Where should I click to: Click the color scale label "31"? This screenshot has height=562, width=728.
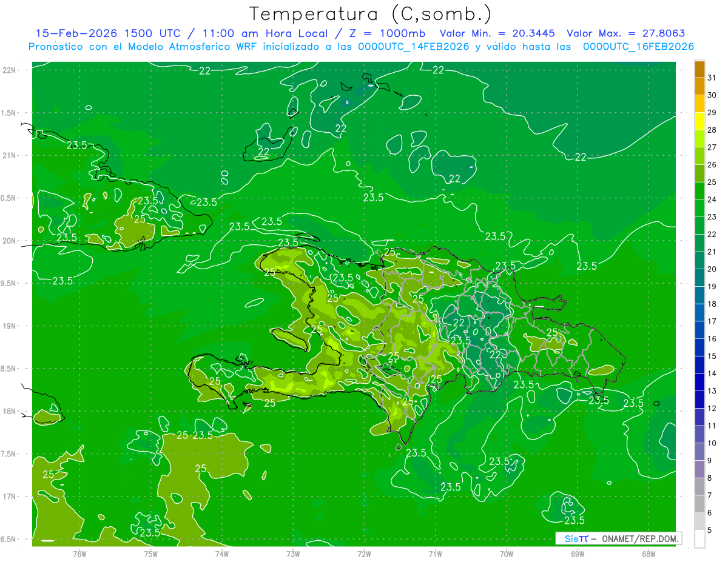click(x=712, y=78)
